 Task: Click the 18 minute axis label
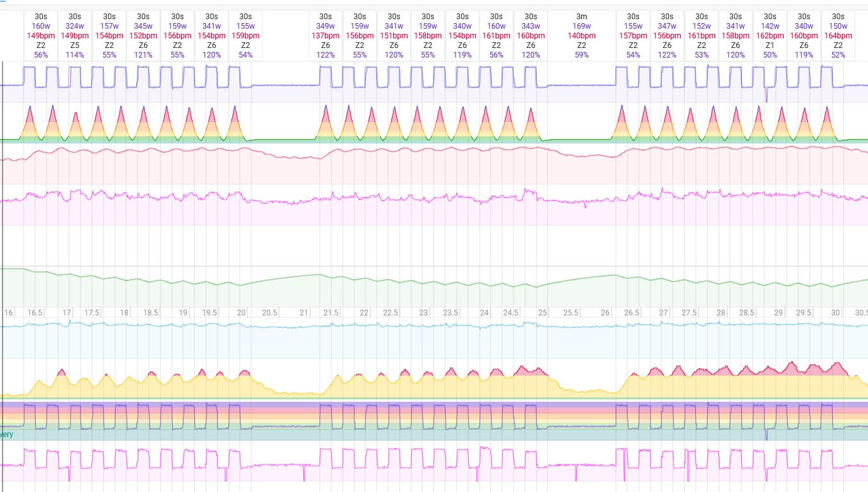coord(124,313)
